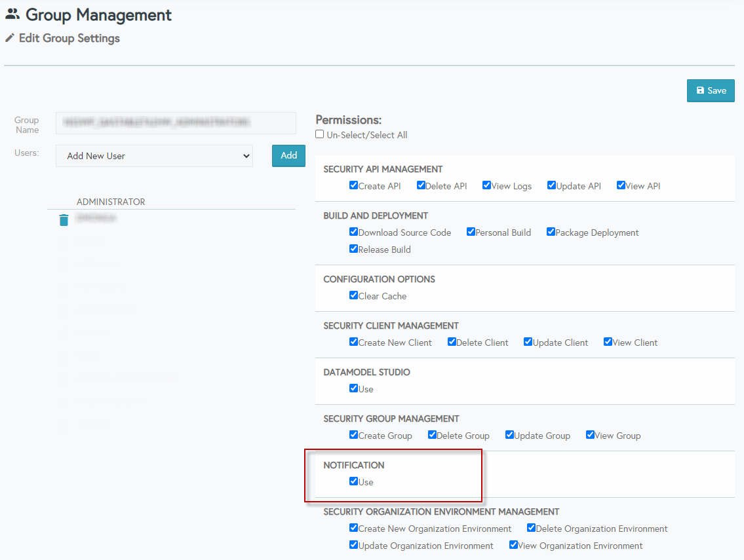Toggle the Delete Client checkbox
744x560 pixels.
452,341
